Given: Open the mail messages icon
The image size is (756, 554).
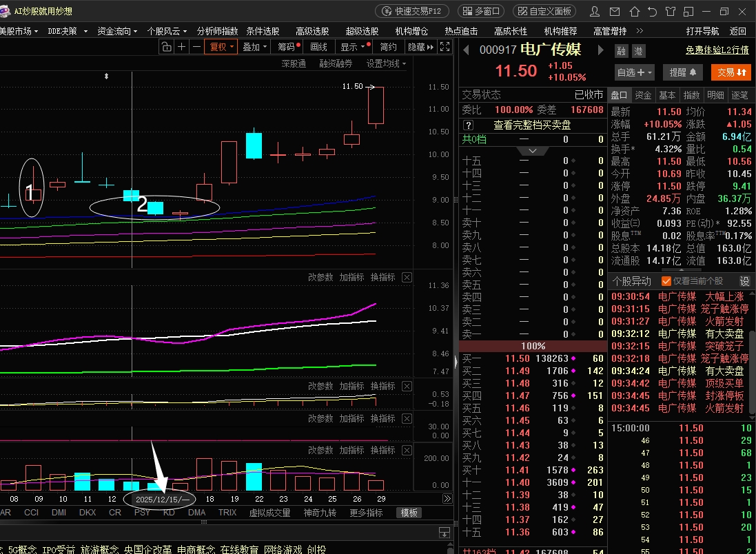Looking at the screenshot, I should [615, 11].
